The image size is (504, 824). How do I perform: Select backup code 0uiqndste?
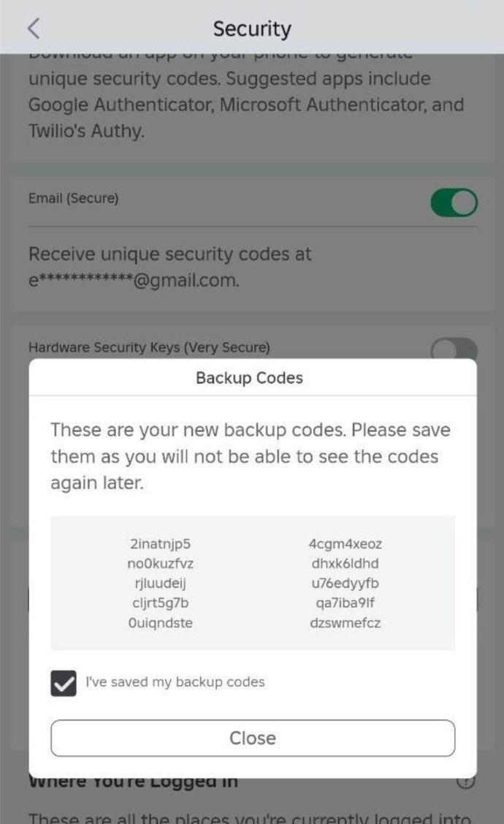[x=160, y=623]
